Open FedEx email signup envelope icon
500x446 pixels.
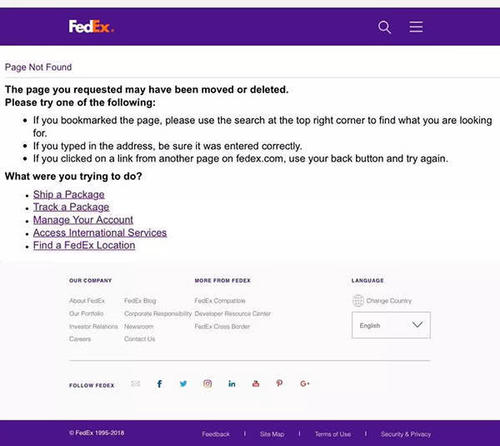pos(135,384)
